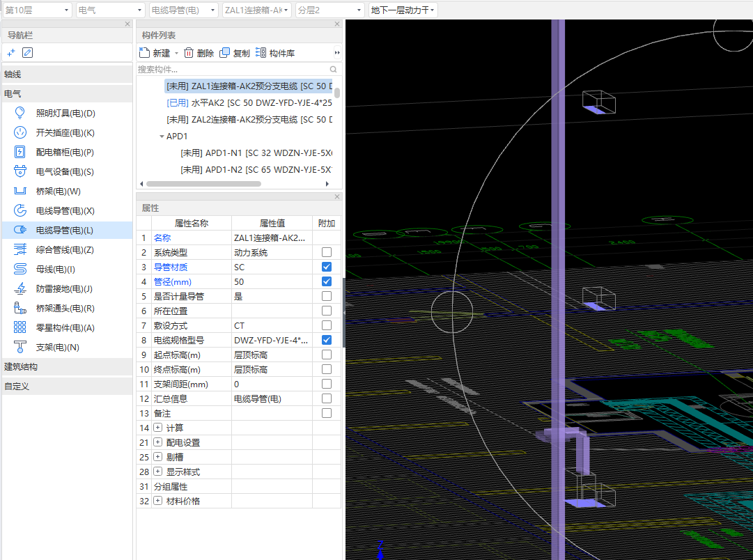Select 电气设备(电)(S) equipment icon
Viewport: 753px width, 560px height.
(x=20, y=171)
